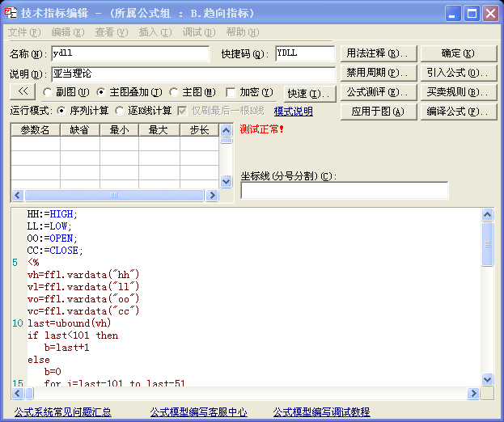504x422 pixels.
Task: Open the 用法注释 dialog button
Action: click(378, 53)
